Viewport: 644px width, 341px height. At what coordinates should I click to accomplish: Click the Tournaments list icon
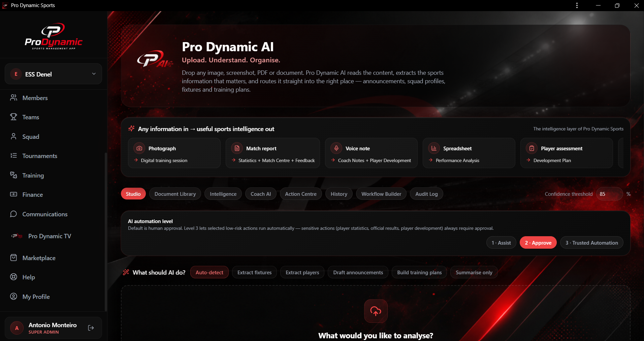pyautogui.click(x=13, y=156)
